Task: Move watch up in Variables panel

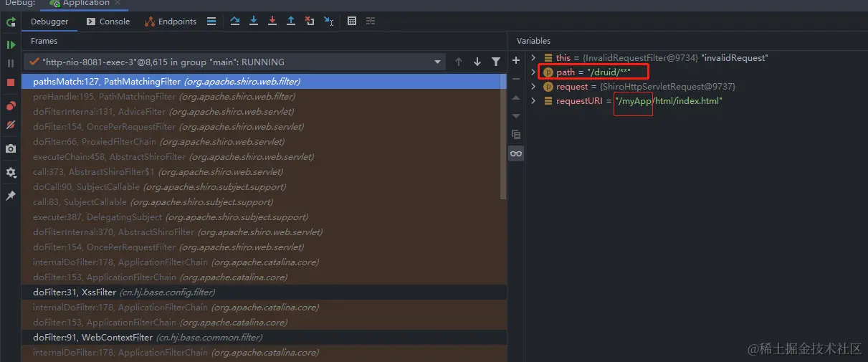Action: tap(516, 97)
